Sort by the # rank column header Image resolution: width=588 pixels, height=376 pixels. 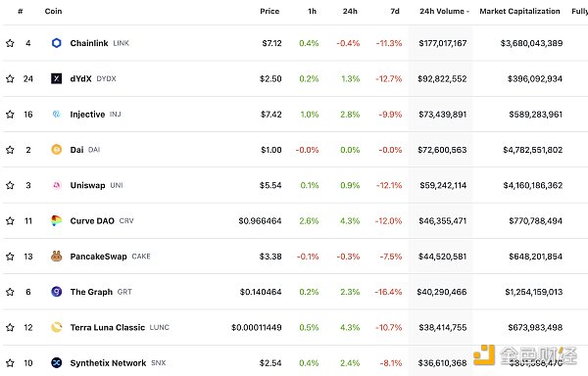(x=21, y=11)
